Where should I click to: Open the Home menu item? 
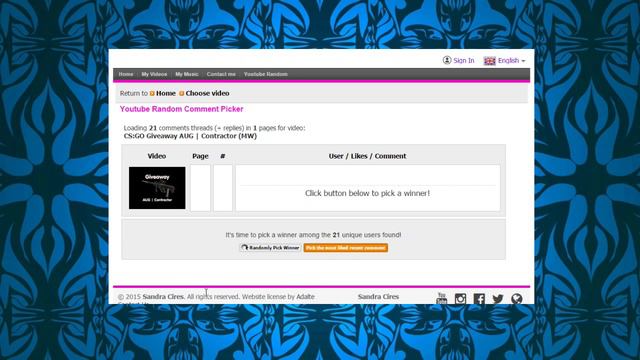pyautogui.click(x=126, y=74)
